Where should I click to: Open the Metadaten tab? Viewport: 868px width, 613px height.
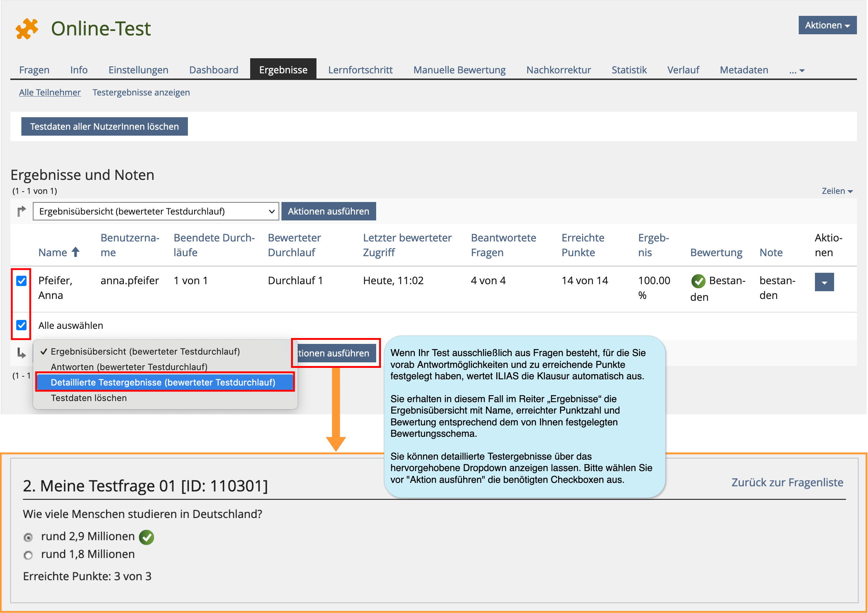[x=743, y=70]
